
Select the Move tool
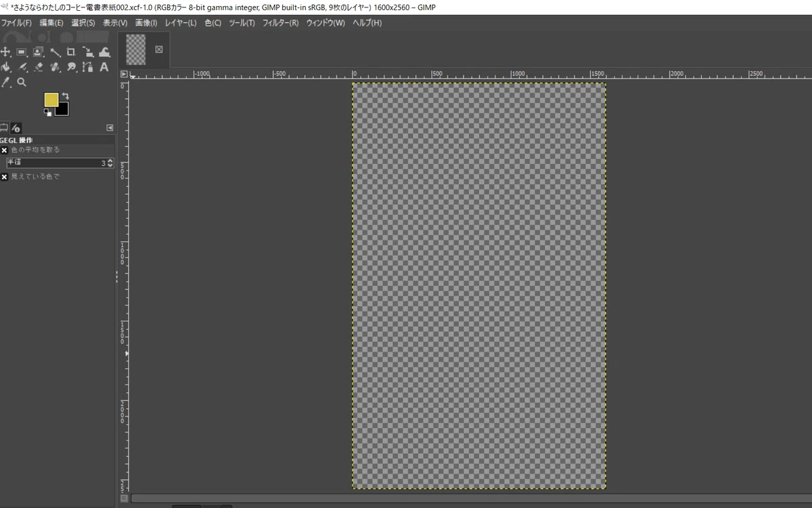pyautogui.click(x=5, y=51)
